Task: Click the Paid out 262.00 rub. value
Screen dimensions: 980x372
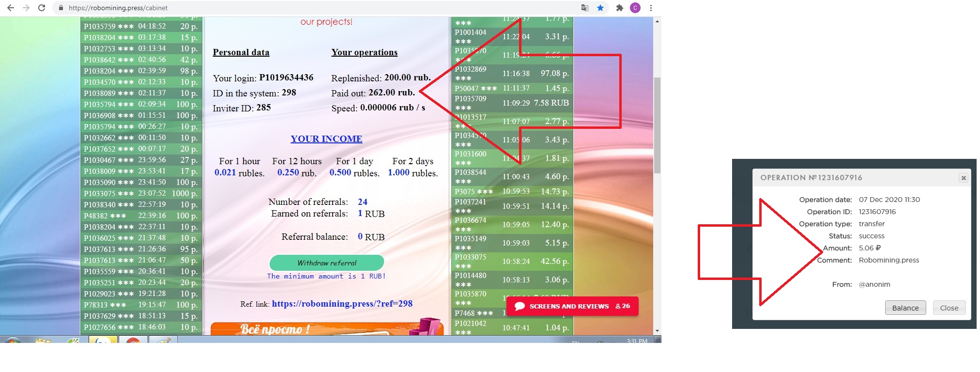Action: coord(392,93)
